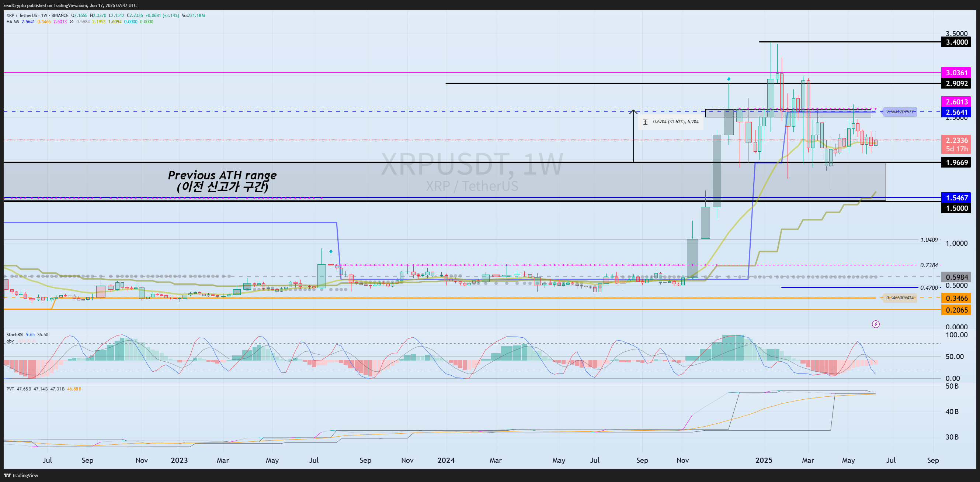
Task: Click the 30 B PVT axis value
Action: [x=952, y=437]
